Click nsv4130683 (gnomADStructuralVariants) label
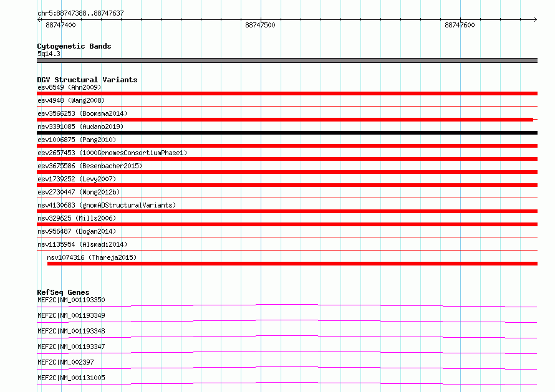 pyautogui.click(x=107, y=205)
